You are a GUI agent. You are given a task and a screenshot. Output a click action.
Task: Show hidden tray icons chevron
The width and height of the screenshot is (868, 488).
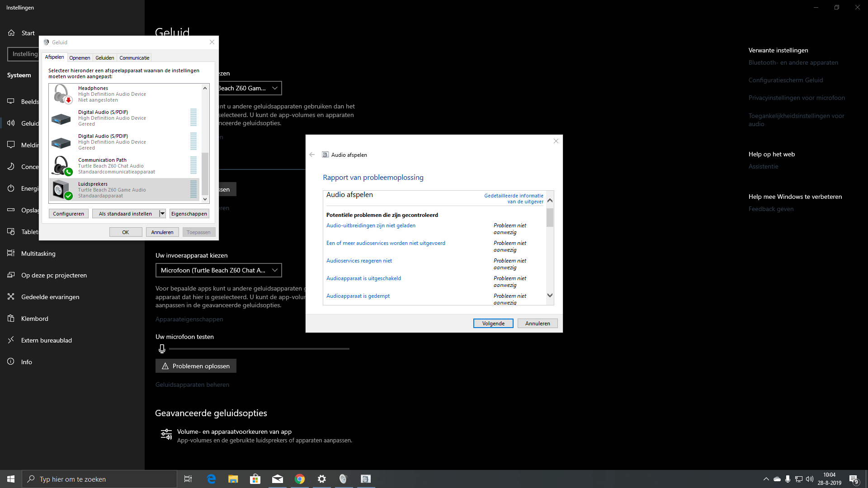766,479
